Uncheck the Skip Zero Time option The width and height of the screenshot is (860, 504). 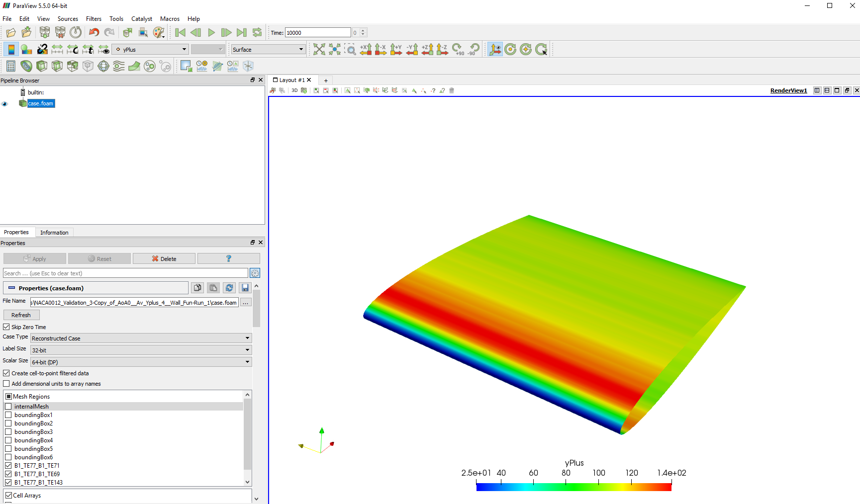[6, 327]
